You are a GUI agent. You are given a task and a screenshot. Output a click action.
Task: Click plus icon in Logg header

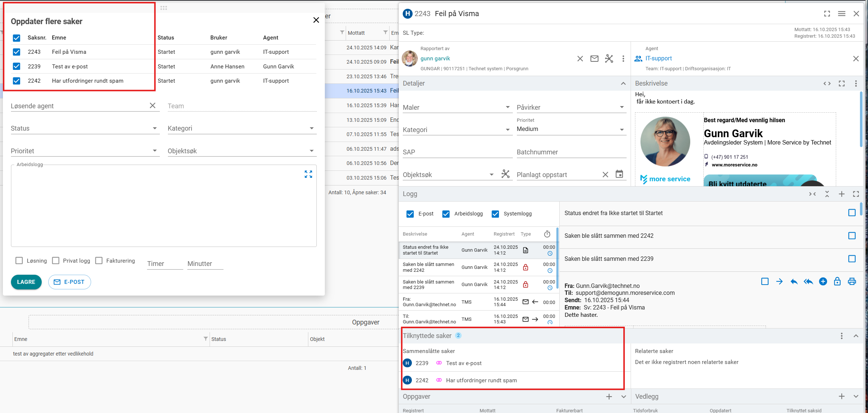(842, 194)
